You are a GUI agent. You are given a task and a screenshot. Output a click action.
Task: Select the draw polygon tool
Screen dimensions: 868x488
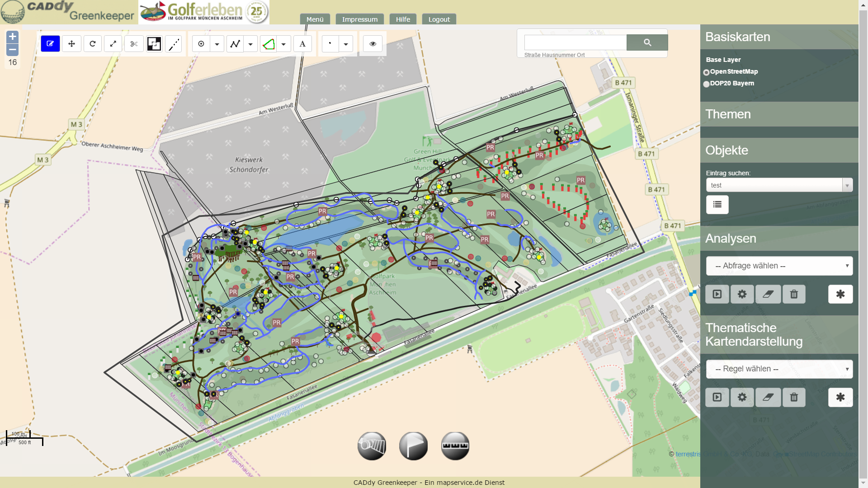(269, 44)
